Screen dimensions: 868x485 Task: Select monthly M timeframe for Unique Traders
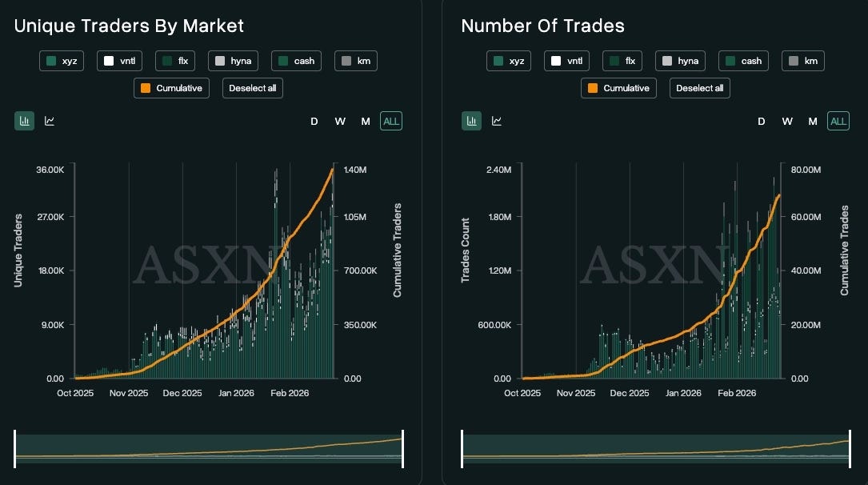point(366,122)
